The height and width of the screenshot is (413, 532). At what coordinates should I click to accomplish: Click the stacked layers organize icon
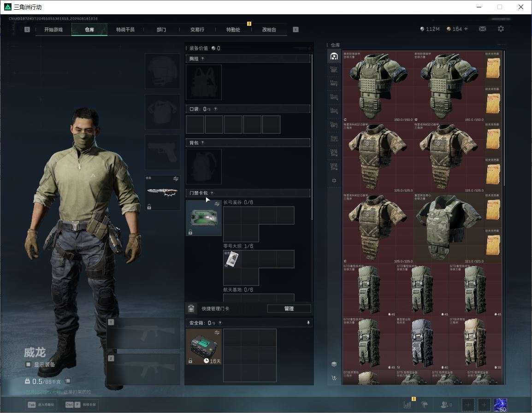(334, 364)
